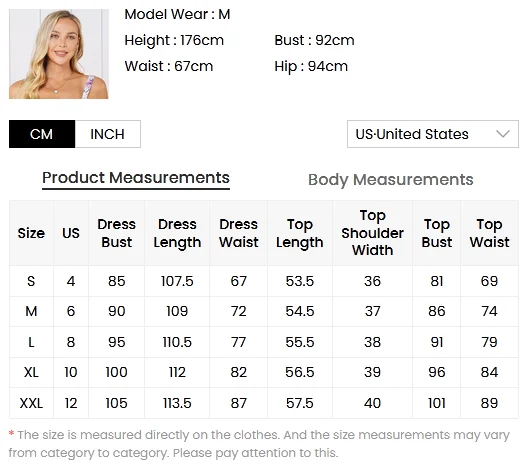
Task: Click the dropdown chevron arrow icon
Action: [503, 134]
